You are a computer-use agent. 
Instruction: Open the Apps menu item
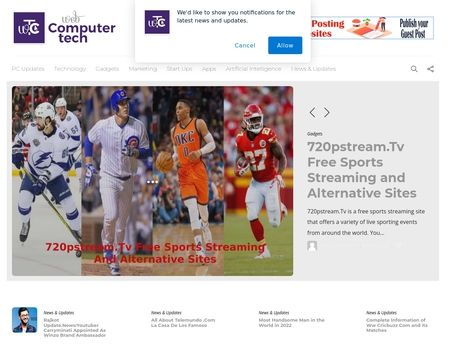(209, 69)
